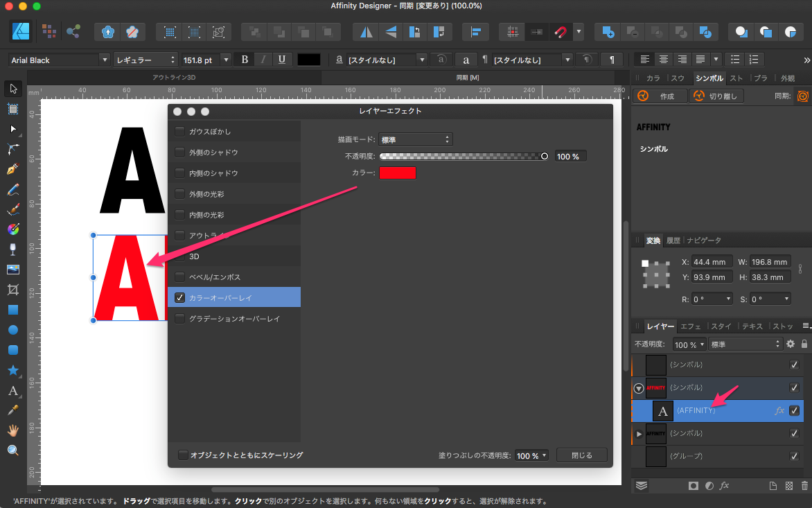This screenshot has height=508, width=812.
Task: Enable the ベベル/エンボス effect checkbox
Action: tap(179, 277)
